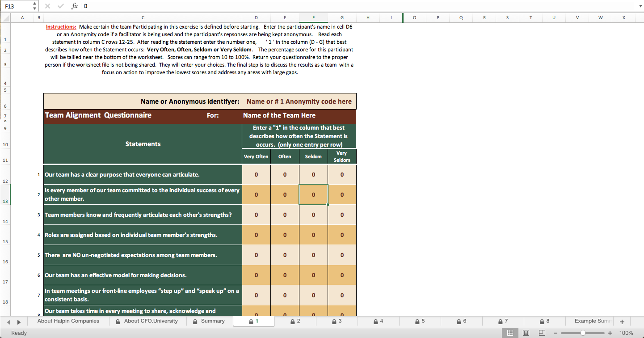Select column O header
Image resolution: width=644 pixels, height=338 pixels.
pyautogui.click(x=414, y=17)
